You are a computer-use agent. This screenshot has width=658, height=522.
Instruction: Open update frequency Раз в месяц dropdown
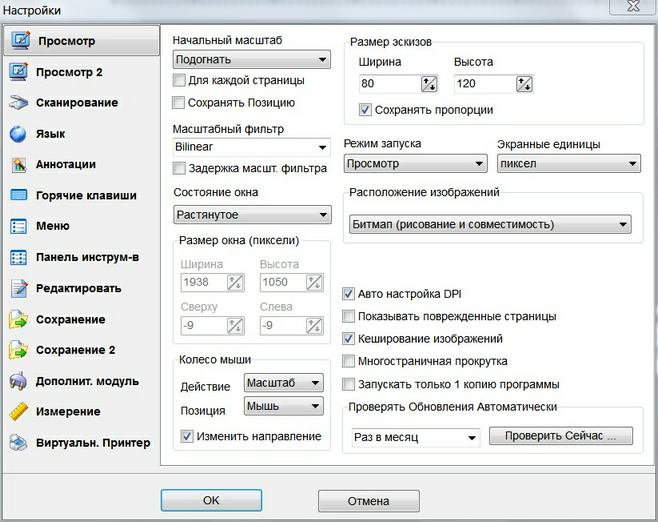416,437
